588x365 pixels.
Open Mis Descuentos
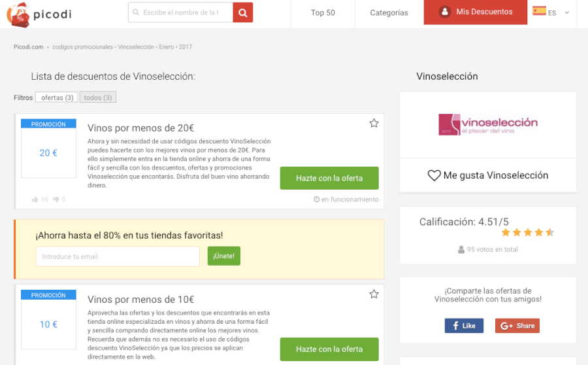coord(476,12)
